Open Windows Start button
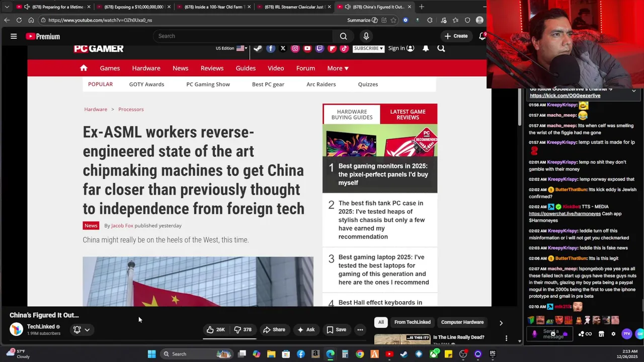 tap(151, 354)
